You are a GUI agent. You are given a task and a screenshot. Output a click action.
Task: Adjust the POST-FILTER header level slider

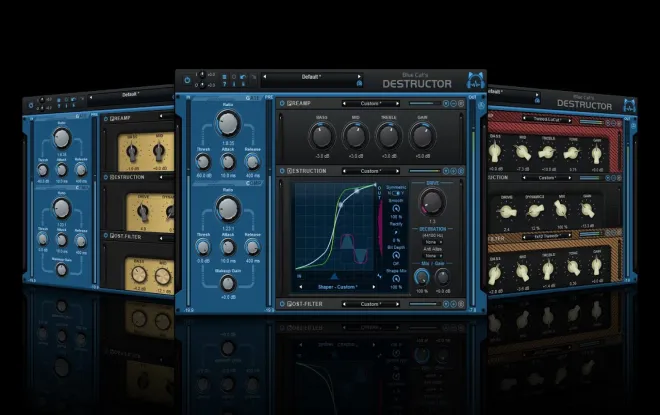point(423,304)
